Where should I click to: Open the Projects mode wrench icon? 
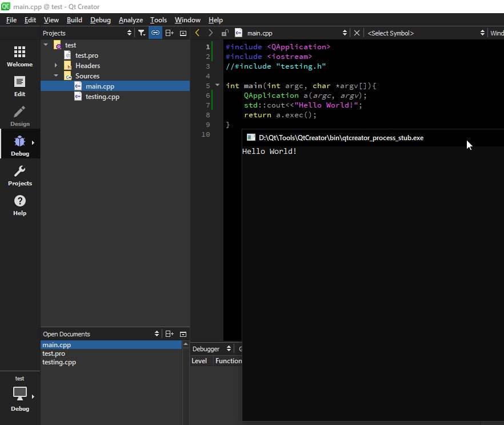19,172
